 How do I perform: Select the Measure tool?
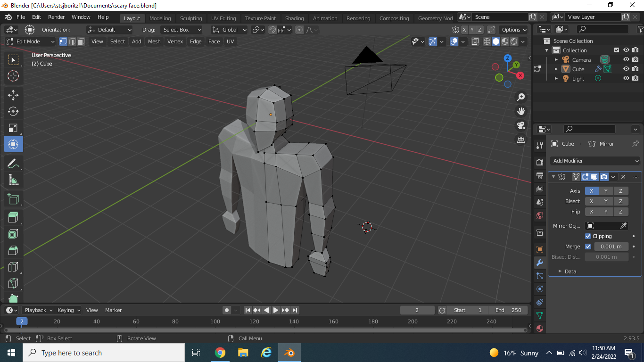13,180
